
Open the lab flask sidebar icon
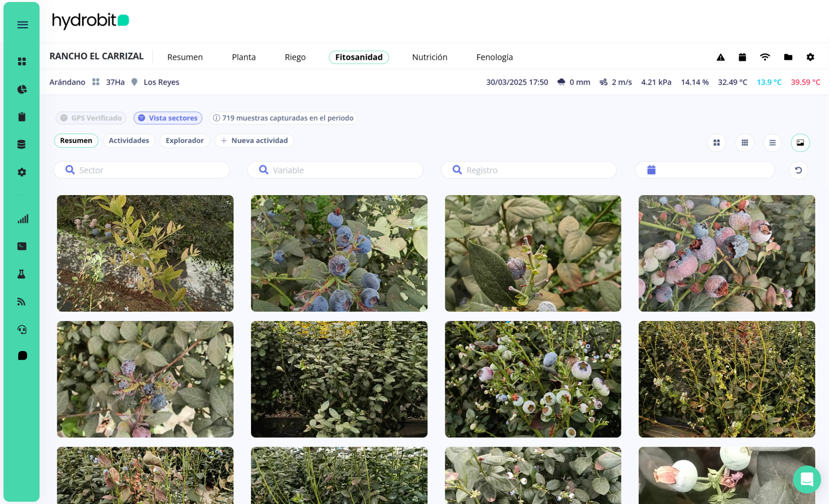[22, 274]
